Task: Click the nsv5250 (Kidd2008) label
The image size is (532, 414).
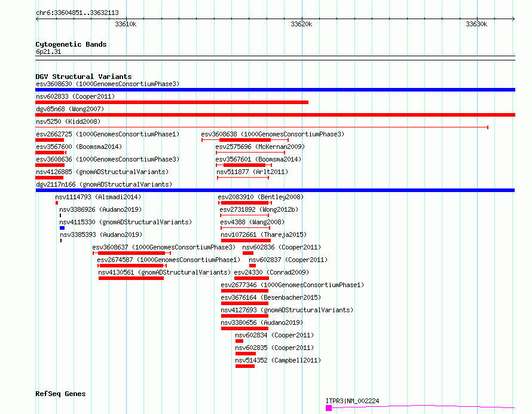Action: [x=68, y=121]
